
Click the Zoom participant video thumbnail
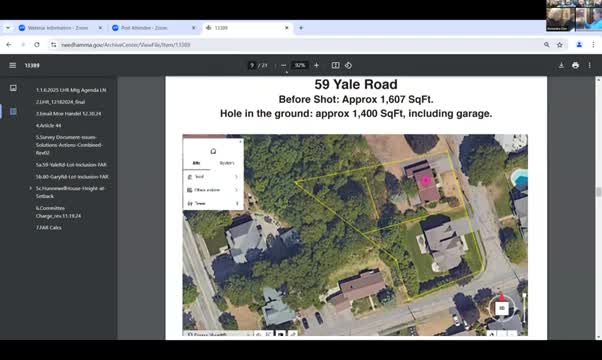[574, 16]
